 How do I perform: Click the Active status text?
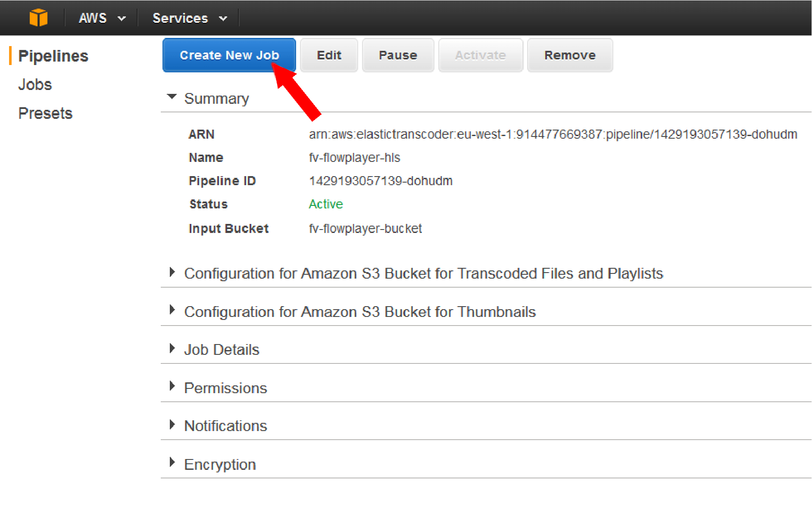[x=326, y=204]
